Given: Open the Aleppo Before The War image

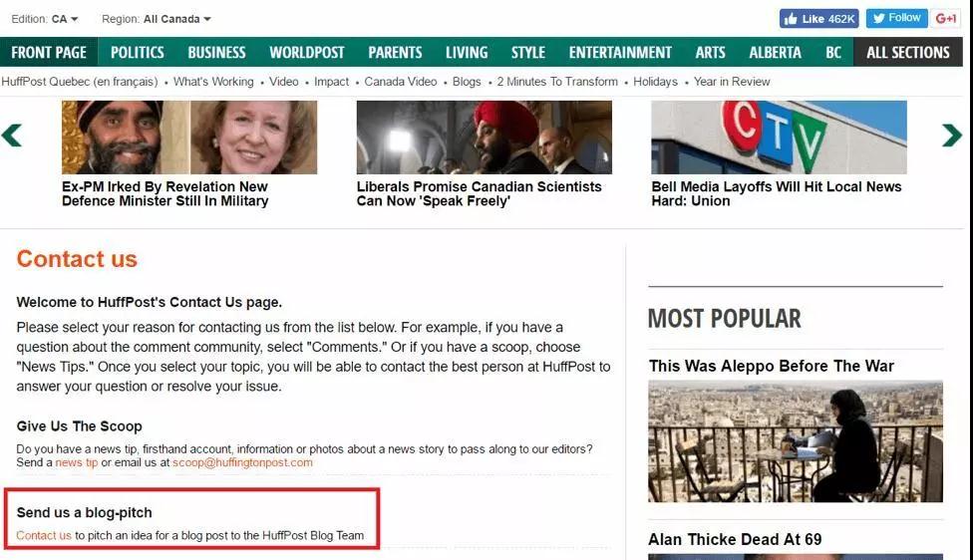Looking at the screenshot, I should 795,440.
